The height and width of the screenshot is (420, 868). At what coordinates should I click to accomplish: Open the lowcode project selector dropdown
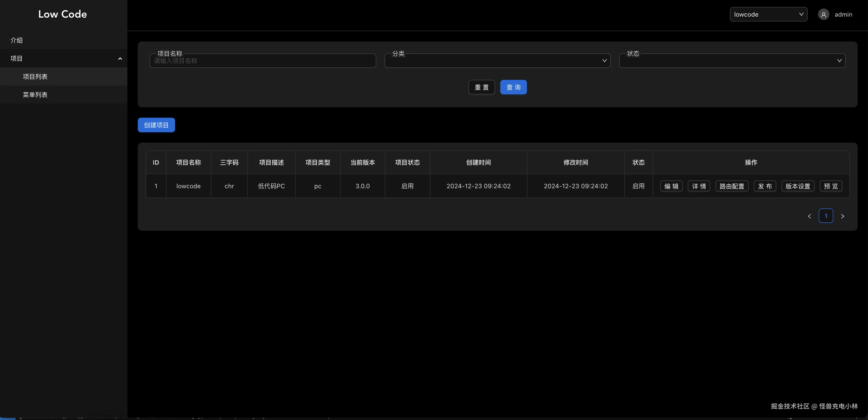(x=768, y=15)
